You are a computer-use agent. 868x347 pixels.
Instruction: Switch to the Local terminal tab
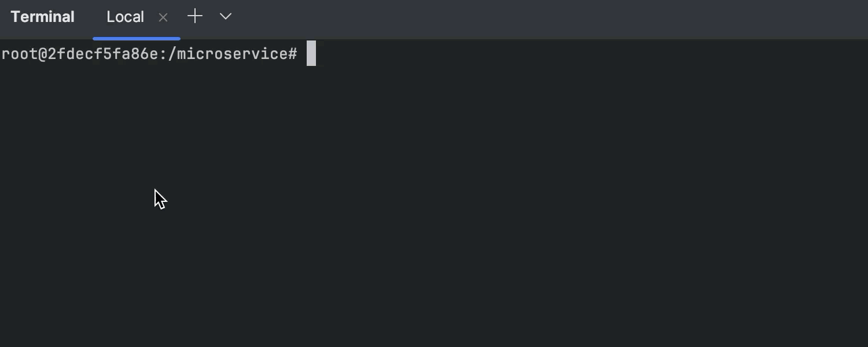125,17
